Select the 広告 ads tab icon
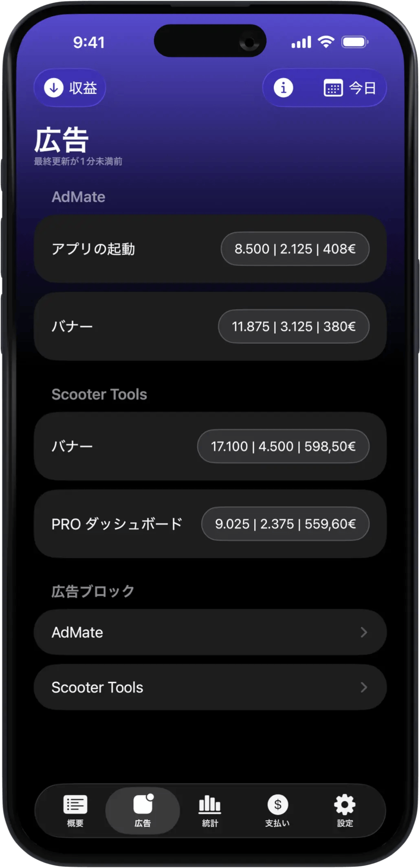Image resolution: width=420 pixels, height=868 pixels. (143, 804)
